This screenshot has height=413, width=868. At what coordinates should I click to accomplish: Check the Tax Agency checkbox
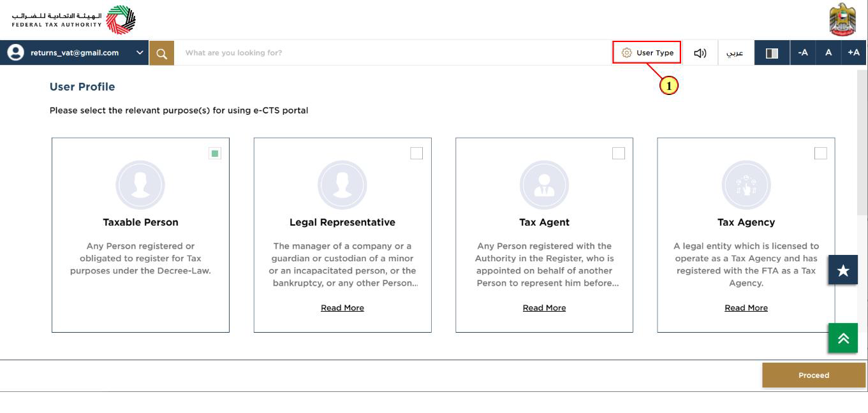pos(820,153)
